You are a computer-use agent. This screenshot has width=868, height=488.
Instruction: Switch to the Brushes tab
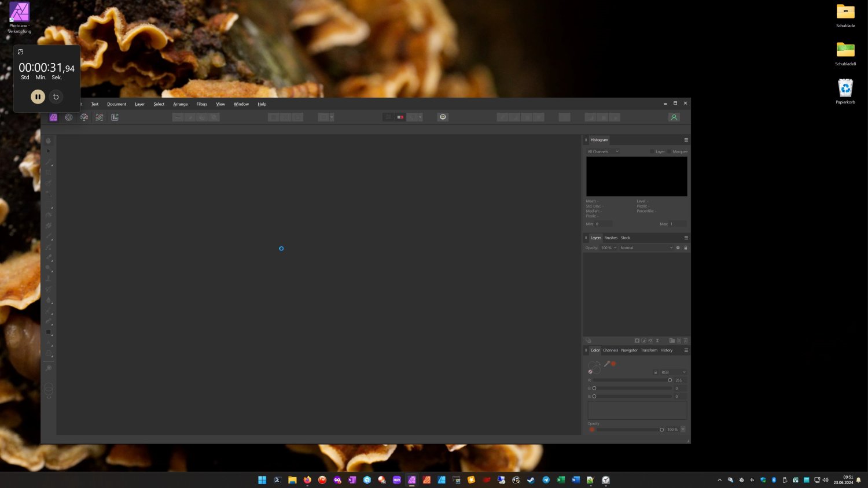610,238
